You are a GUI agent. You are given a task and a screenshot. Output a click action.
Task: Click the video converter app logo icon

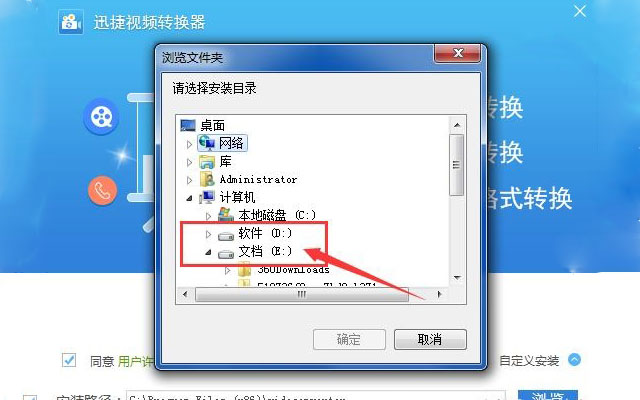click(71, 22)
